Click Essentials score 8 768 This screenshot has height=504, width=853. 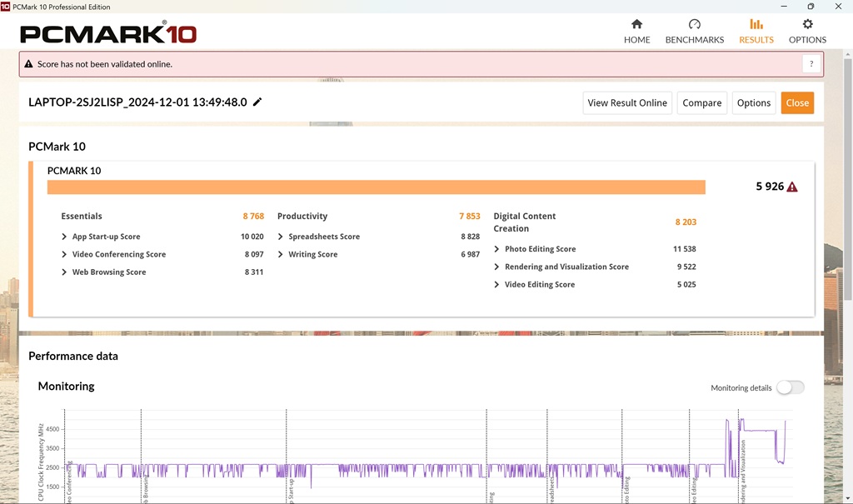[x=253, y=216]
